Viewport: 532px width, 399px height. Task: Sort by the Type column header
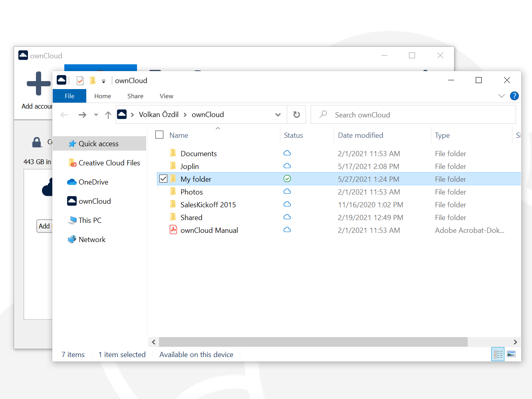[x=443, y=135]
